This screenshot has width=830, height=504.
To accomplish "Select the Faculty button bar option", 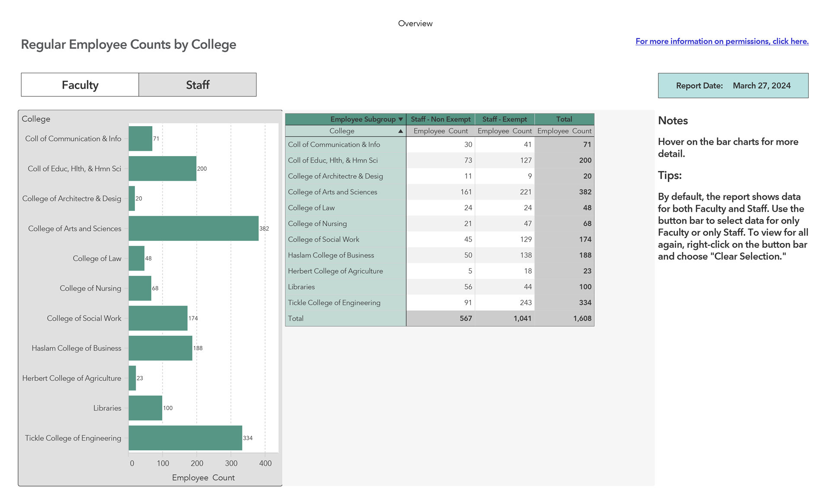I will (80, 85).
